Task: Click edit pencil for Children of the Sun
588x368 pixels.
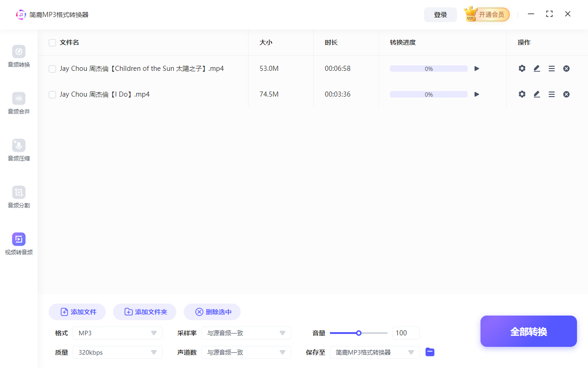Action: 537,69
